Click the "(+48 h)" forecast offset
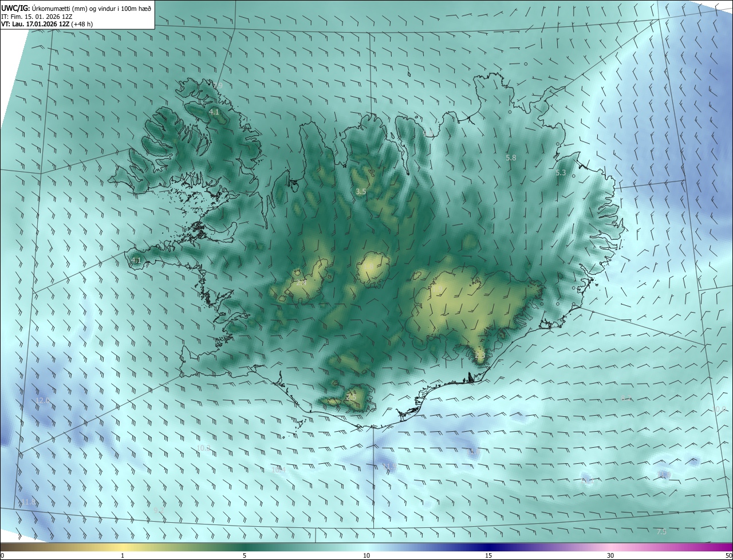This screenshot has width=733, height=560. (x=82, y=24)
